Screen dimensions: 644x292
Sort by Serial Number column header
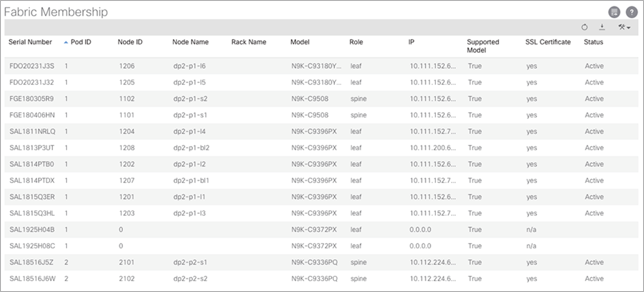tap(30, 42)
